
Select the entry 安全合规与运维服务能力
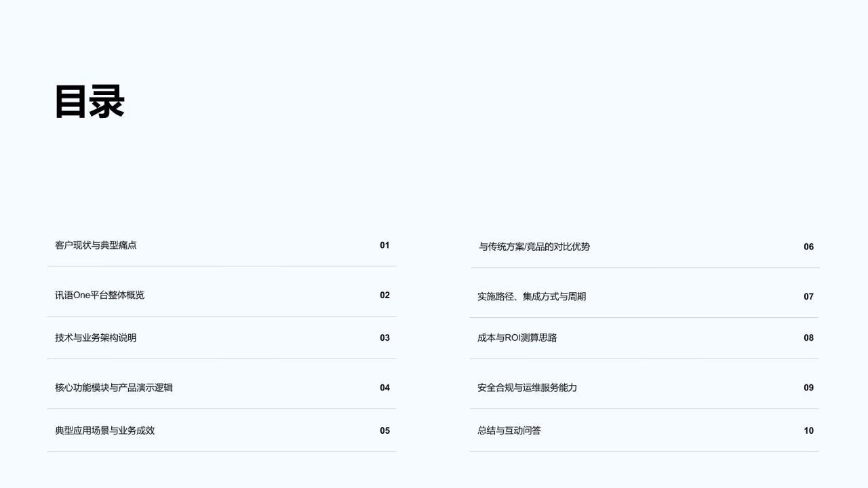528,388
